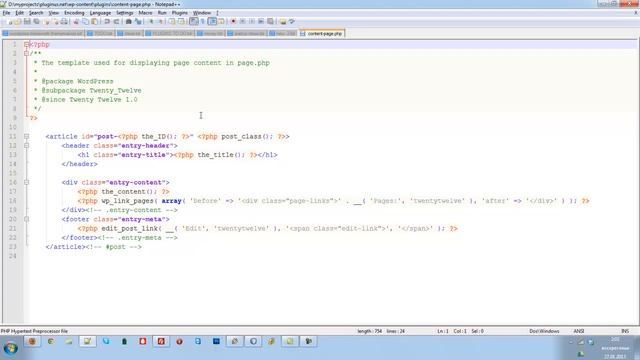Collapse the entry-content div fold at line 16
Image resolution: width=640 pixels, height=360 pixels.
[x=27, y=182]
